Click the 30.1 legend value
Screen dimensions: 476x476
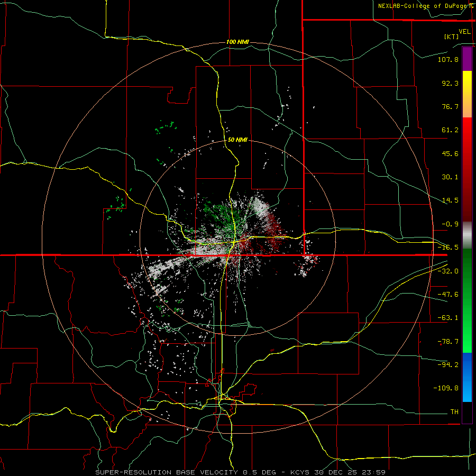pyautogui.click(x=450, y=177)
